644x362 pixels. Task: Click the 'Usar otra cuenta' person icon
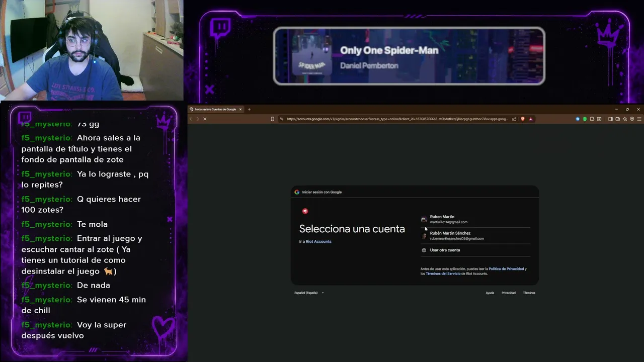point(424,250)
